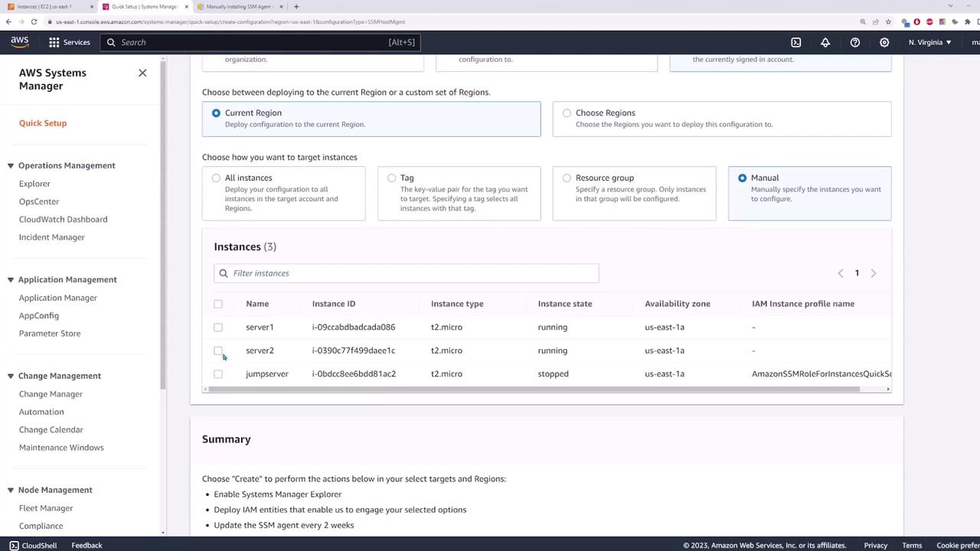Close the Manually installing SSM Agent tab
980x551 pixels.
(x=281, y=6)
